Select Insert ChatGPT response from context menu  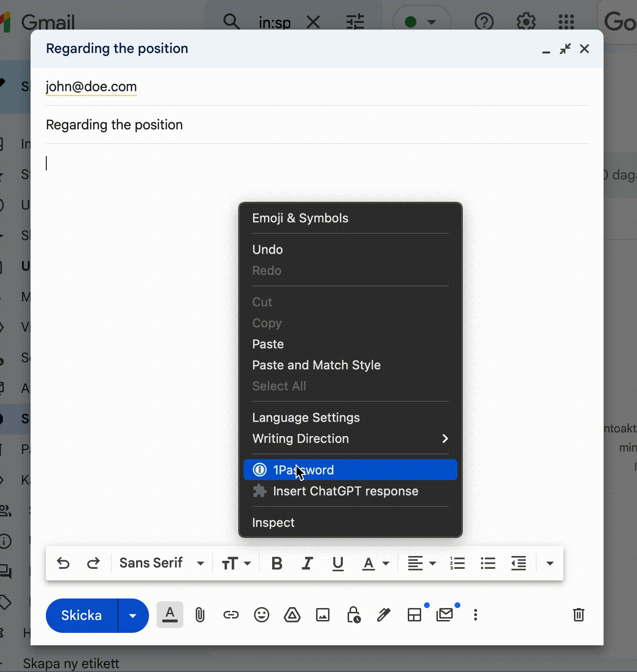tap(345, 491)
